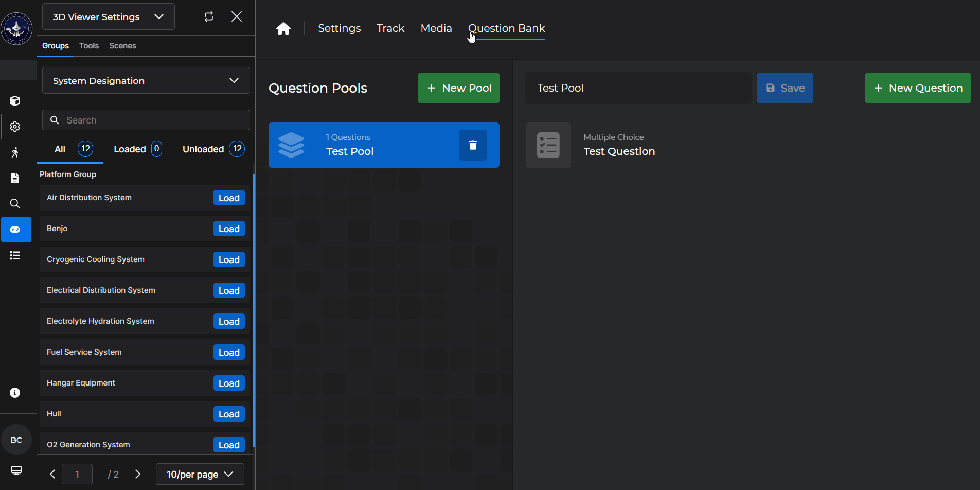
Task: Load Cryogenic Cooling System
Action: (229, 260)
